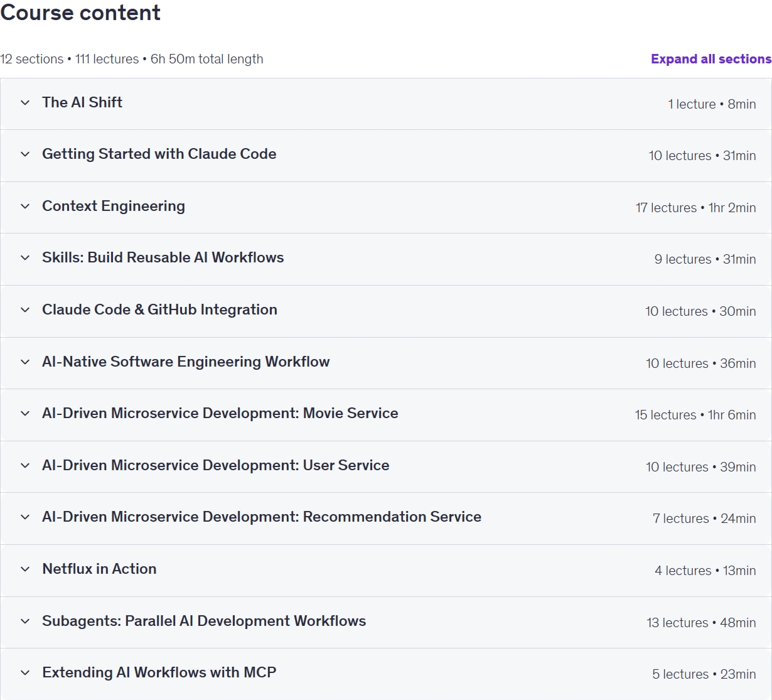Image resolution: width=772 pixels, height=700 pixels.
Task: Click the '10 lectures • 36min' label
Action: pyautogui.click(x=701, y=363)
